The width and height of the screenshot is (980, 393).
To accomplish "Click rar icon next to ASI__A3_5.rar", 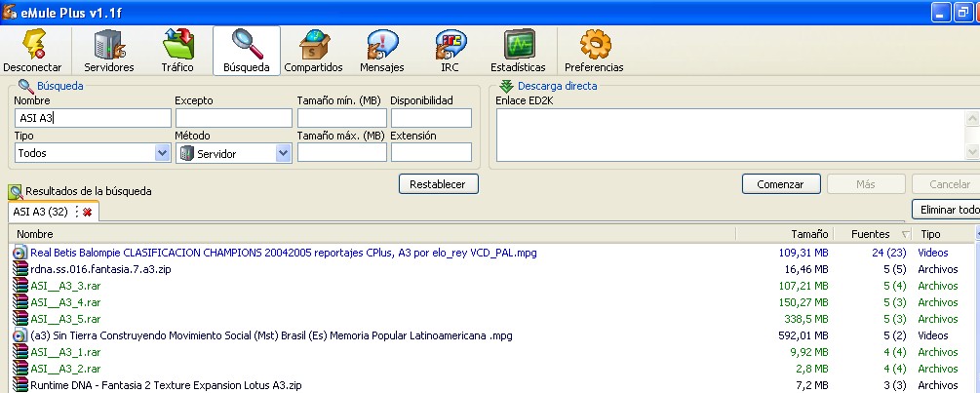I will (20, 319).
